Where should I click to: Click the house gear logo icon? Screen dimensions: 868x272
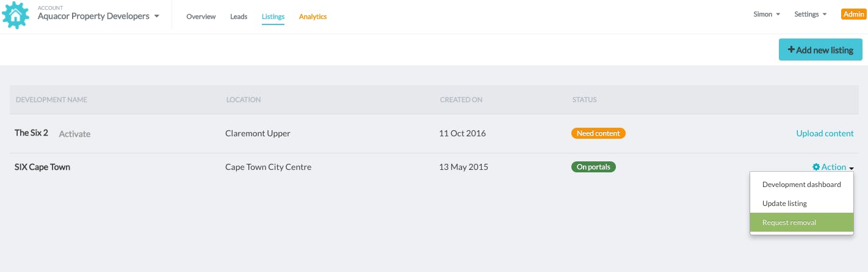click(16, 16)
